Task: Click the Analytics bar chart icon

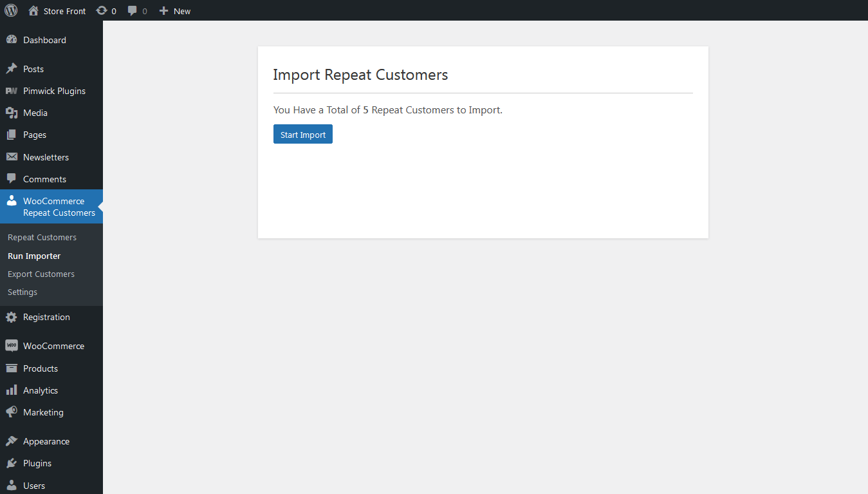Action: tap(12, 390)
